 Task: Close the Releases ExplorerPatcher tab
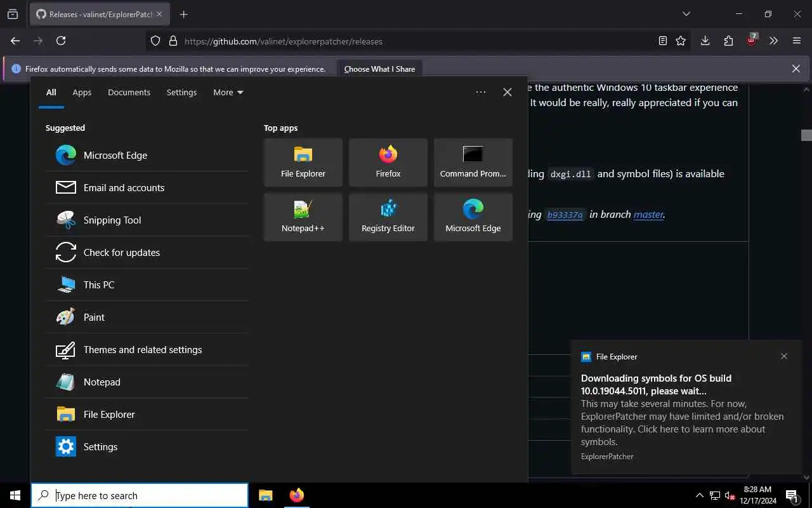pyautogui.click(x=159, y=14)
